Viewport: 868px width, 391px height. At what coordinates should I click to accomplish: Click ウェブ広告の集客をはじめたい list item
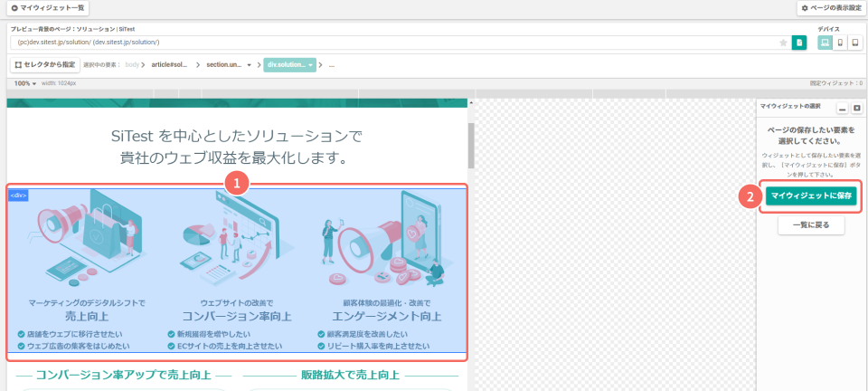[73, 346]
